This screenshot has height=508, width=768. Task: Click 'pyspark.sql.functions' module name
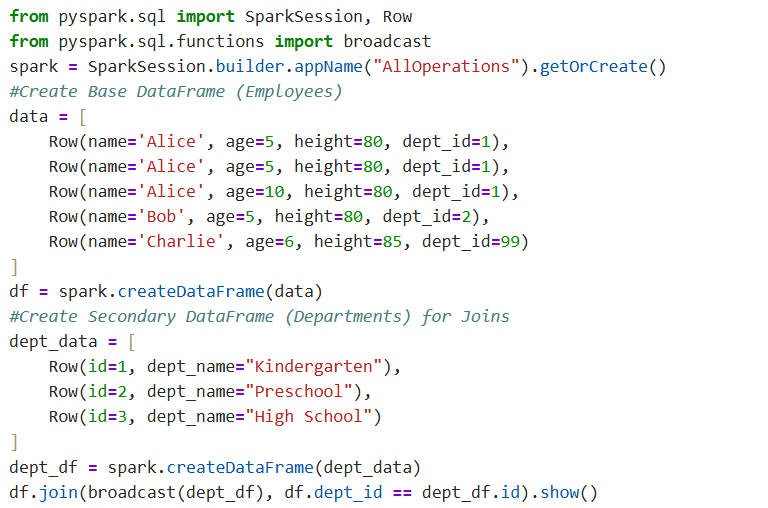161,42
